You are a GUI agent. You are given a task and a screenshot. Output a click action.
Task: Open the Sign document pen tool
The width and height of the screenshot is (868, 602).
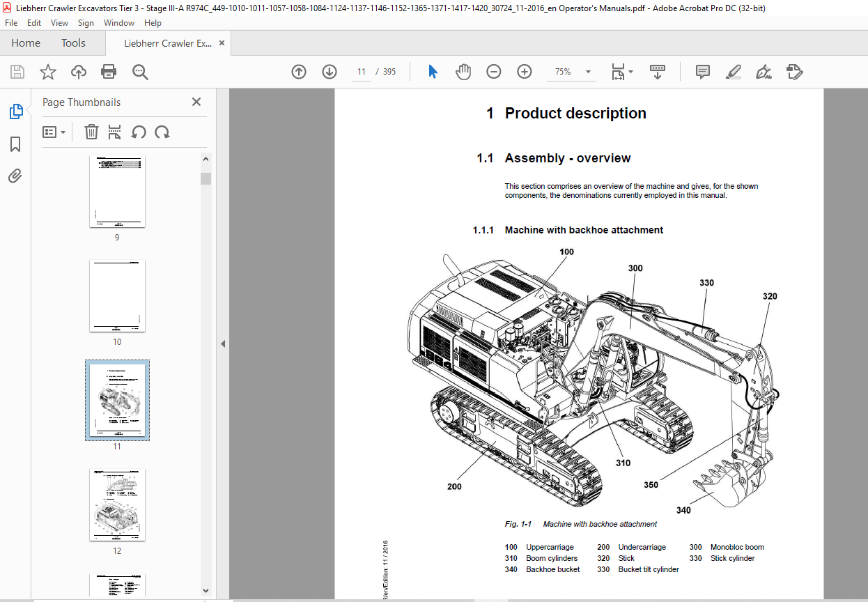[764, 72]
